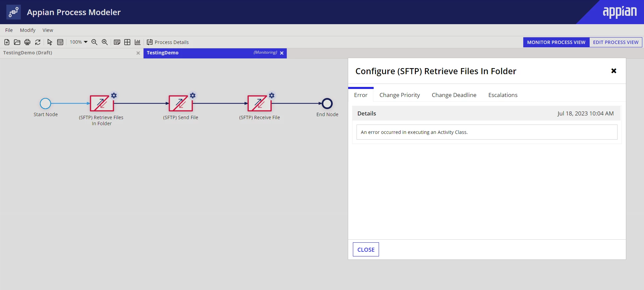This screenshot has height=290, width=644.
Task: Refresh the process view
Action: [38, 42]
